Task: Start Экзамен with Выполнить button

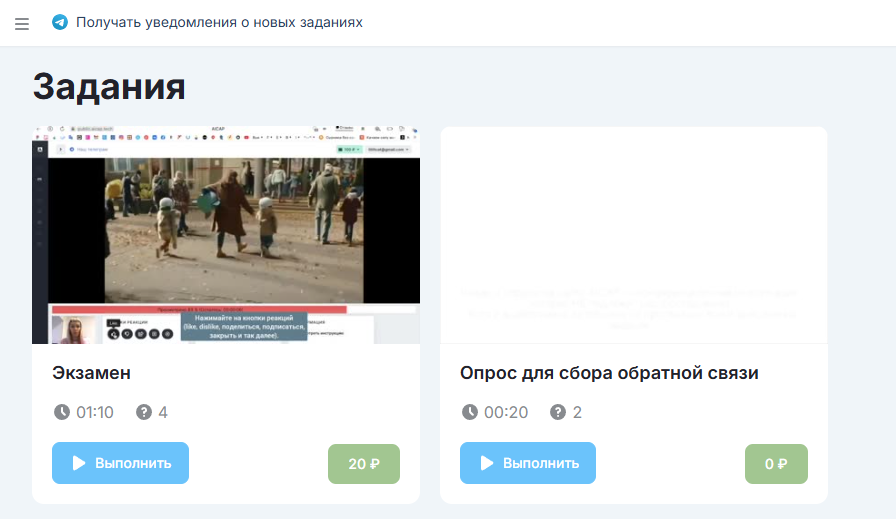Action: coord(121,463)
